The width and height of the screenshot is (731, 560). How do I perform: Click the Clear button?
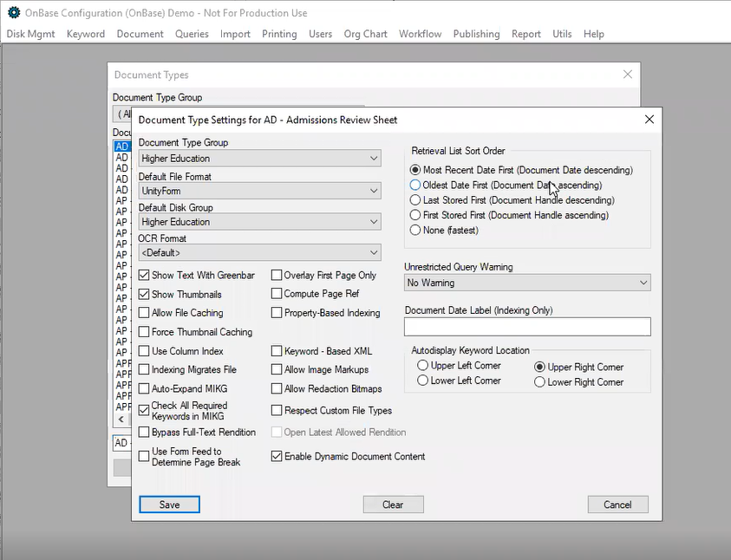[x=393, y=504]
